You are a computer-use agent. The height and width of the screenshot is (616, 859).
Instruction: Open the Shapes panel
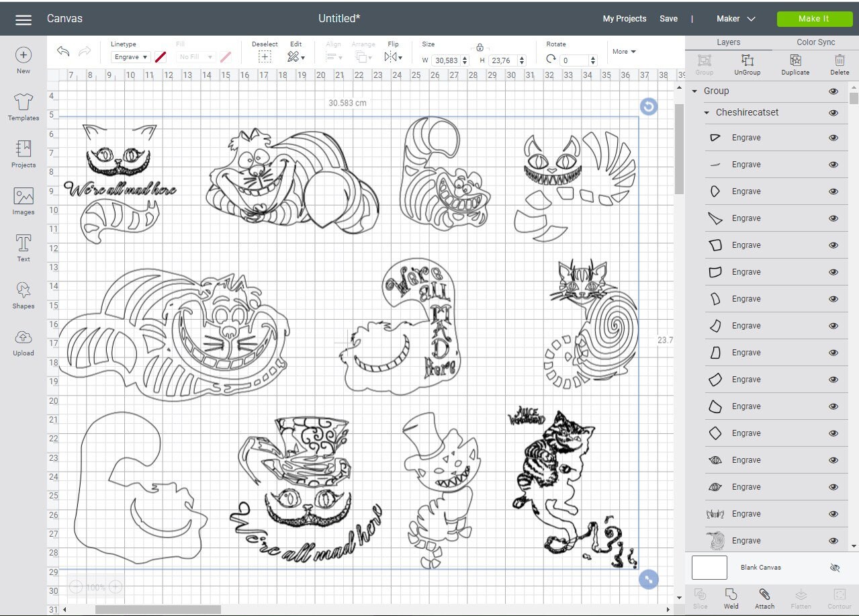click(x=23, y=294)
